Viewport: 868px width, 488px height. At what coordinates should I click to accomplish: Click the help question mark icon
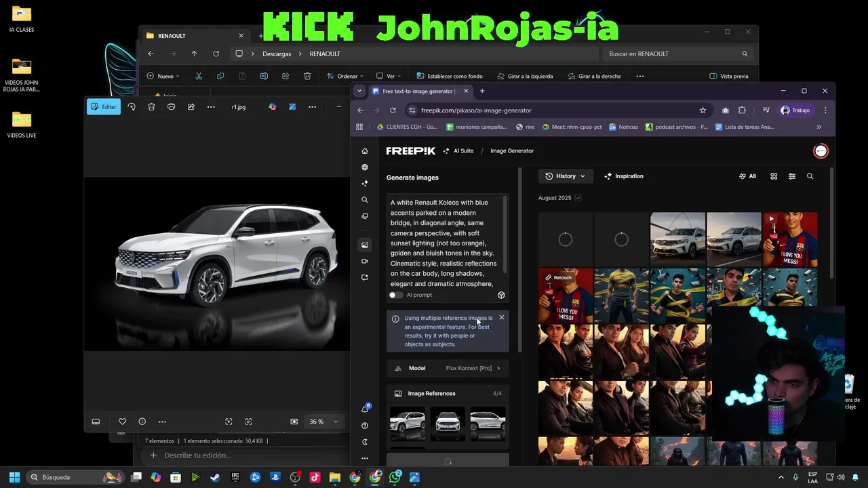tap(365, 426)
